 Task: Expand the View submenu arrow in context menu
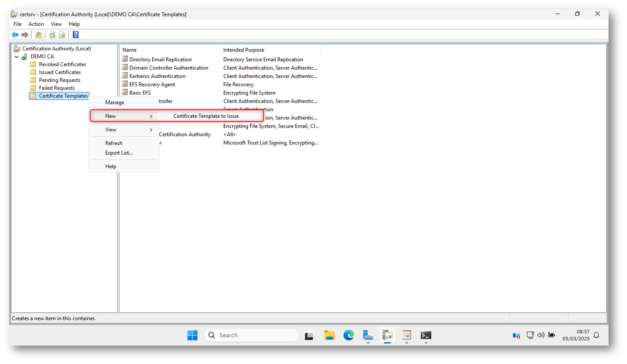click(151, 130)
